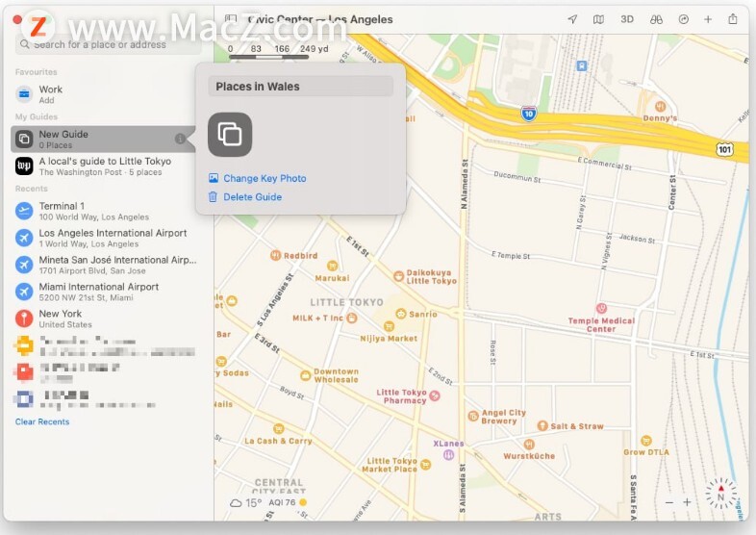Click the plus icon in the toolbar
The height and width of the screenshot is (535, 756).
tap(708, 19)
